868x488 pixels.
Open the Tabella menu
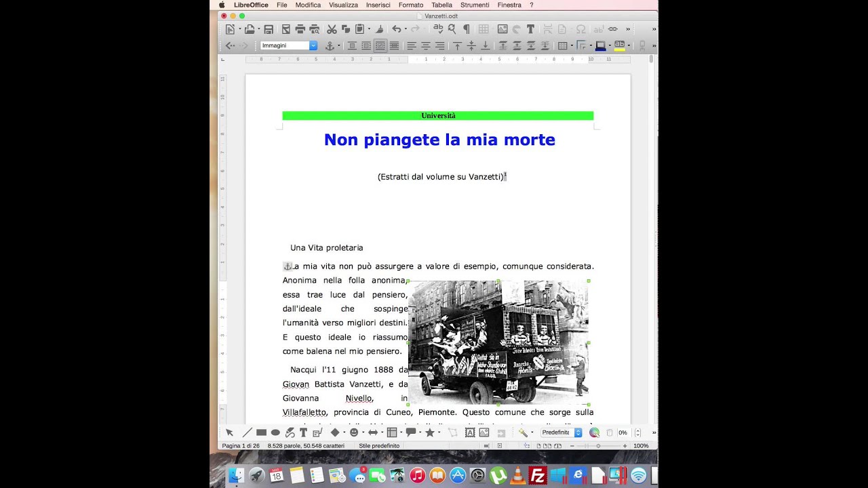click(441, 5)
